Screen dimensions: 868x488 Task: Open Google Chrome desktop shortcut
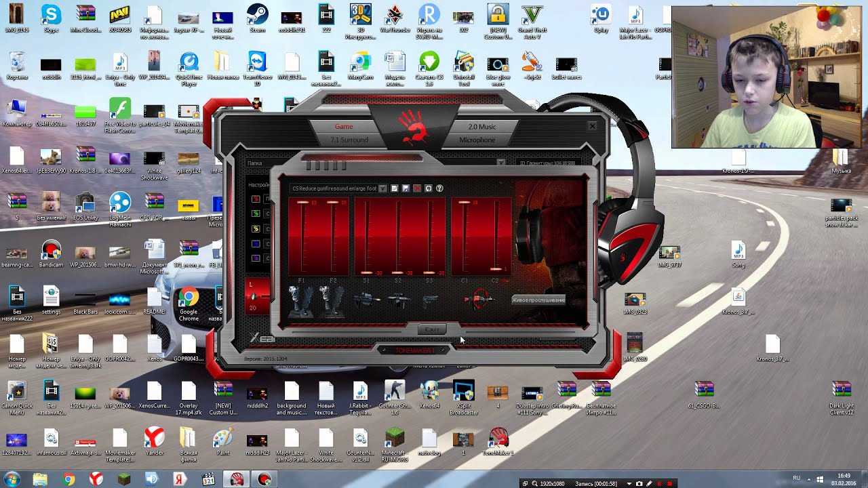pyautogui.click(x=189, y=304)
